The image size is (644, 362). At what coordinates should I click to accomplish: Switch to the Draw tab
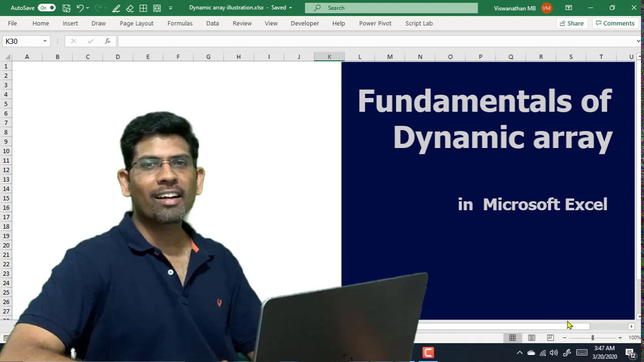click(x=99, y=23)
